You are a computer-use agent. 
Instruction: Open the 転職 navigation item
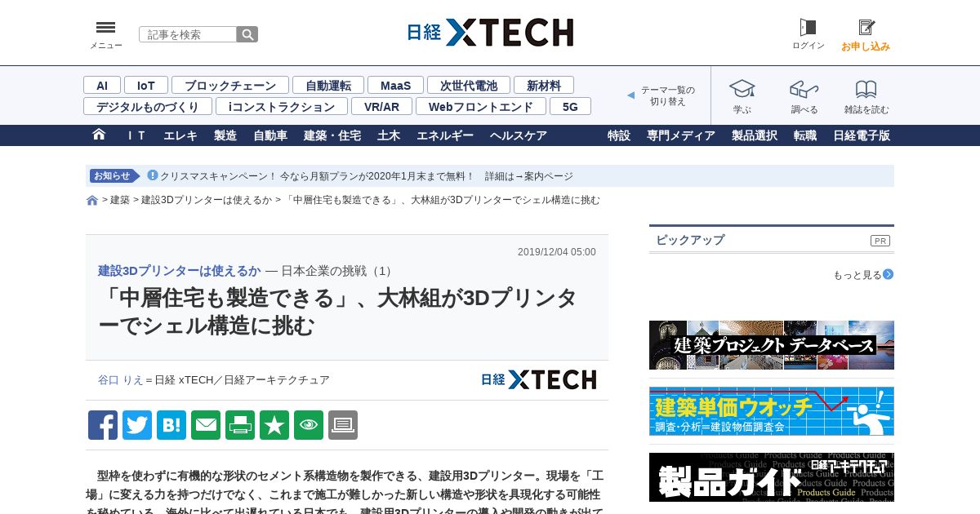point(805,135)
